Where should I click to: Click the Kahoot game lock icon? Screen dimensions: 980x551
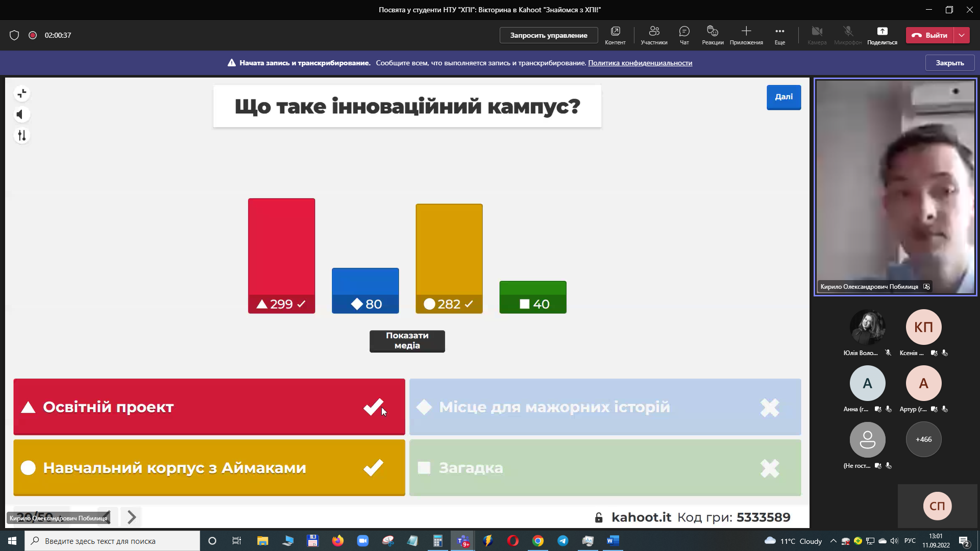[599, 517]
